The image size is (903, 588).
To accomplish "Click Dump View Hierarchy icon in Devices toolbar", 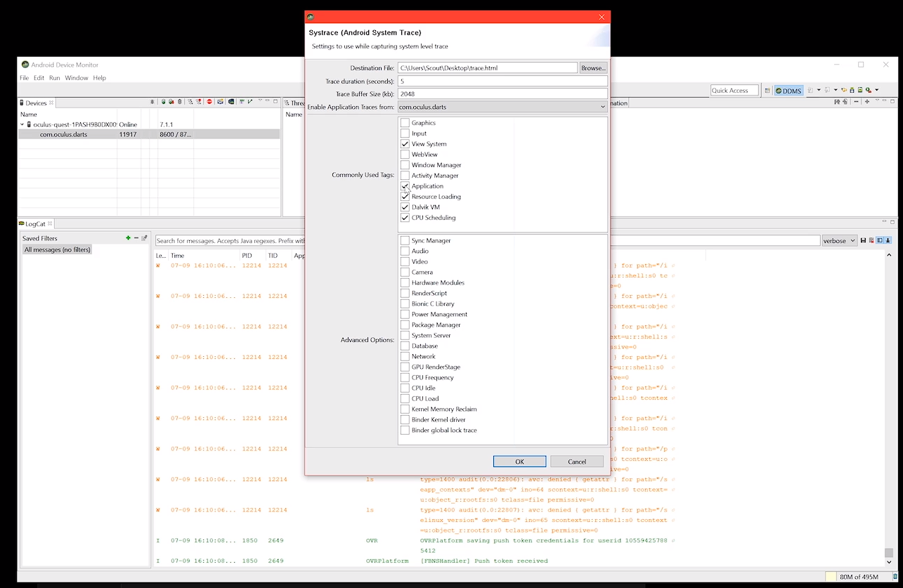I will click(x=231, y=102).
